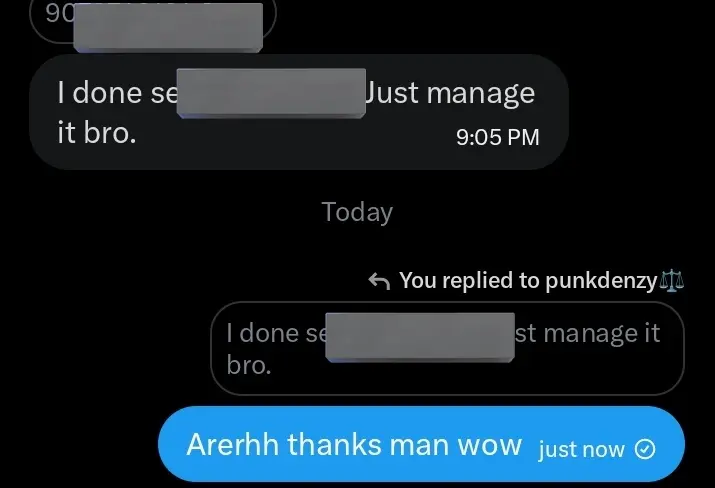The image size is (715, 488).
Task: Click 'Just manage' text in received message
Action: 449,93
